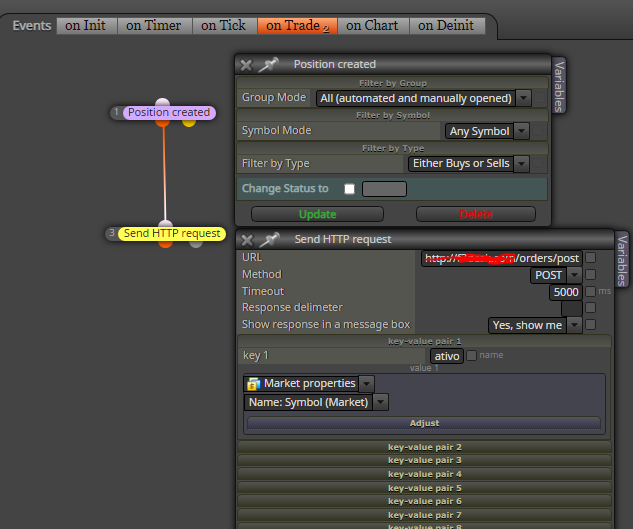Click the Market properties icon
The width and height of the screenshot is (633, 529).
254,384
